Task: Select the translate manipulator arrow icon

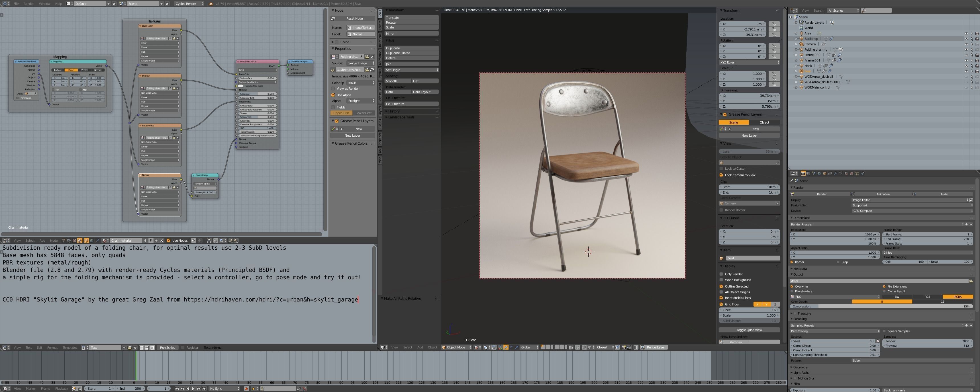Action: (x=506, y=347)
